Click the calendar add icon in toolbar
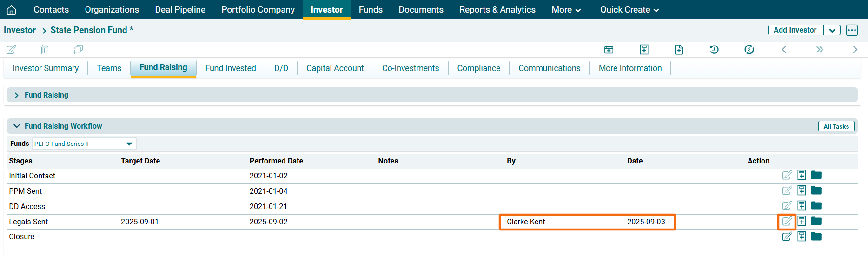Viewport: 868px width, 255px height. pyautogui.click(x=609, y=49)
